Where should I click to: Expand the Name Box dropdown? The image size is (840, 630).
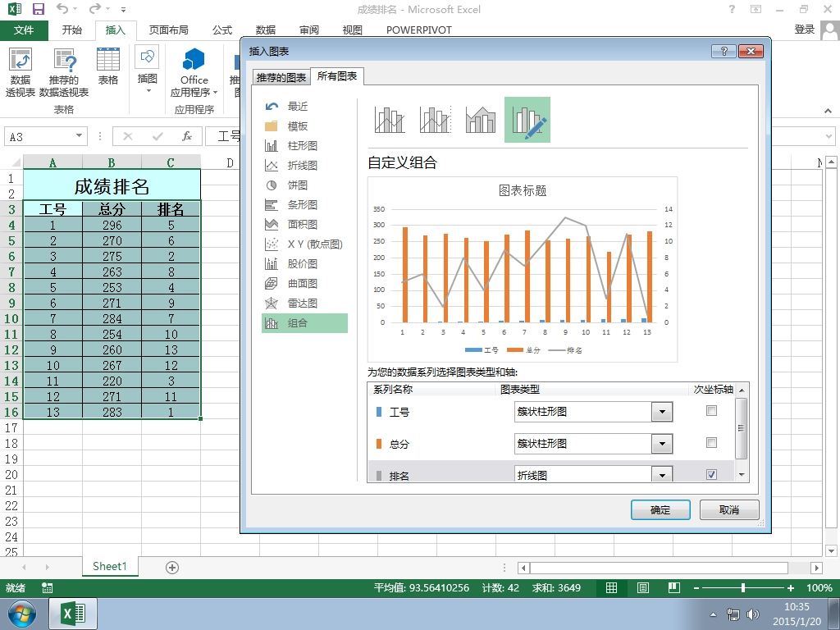pyautogui.click(x=79, y=136)
